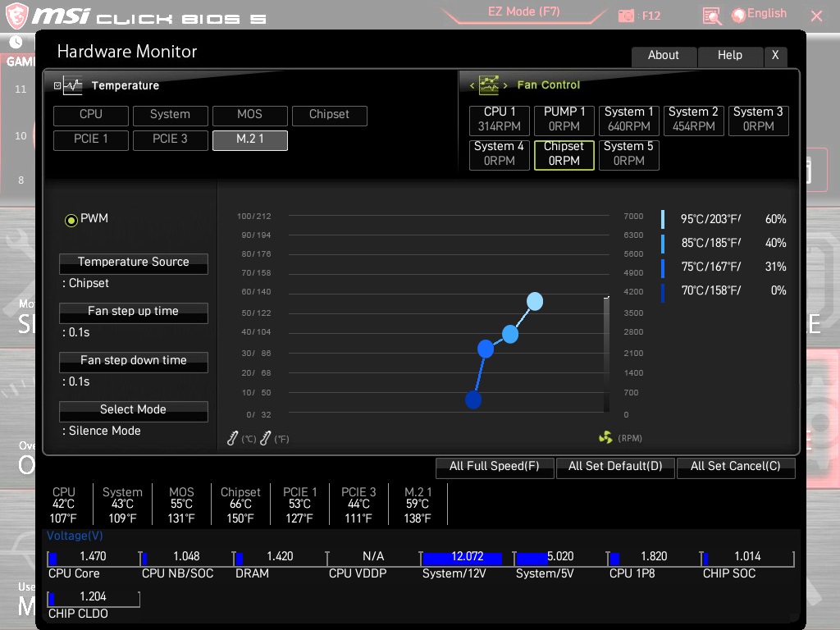
Task: Select the System 4 fan tab
Action: (x=500, y=155)
